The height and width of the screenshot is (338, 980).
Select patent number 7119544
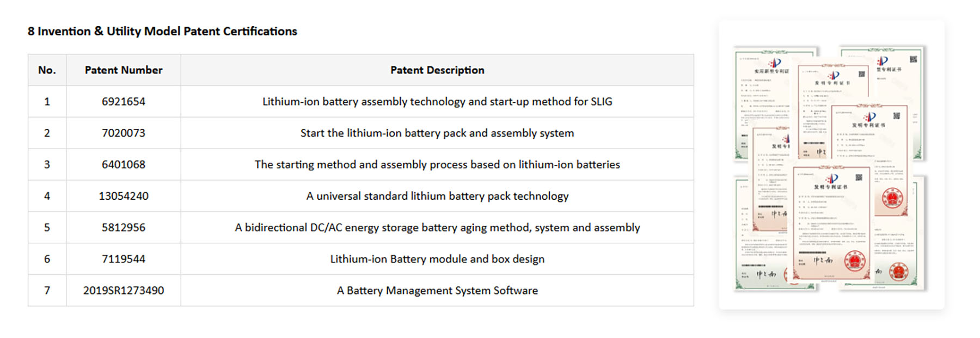(124, 259)
